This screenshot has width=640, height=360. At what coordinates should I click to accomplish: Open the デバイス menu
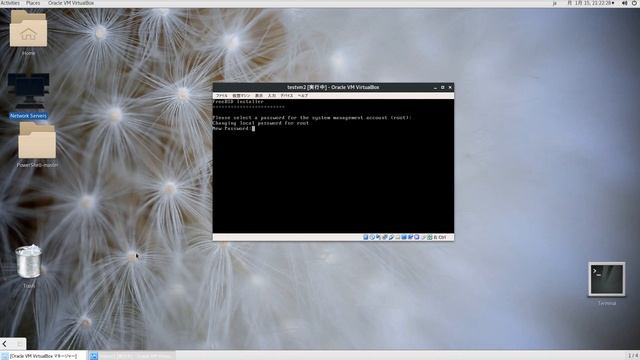287,96
